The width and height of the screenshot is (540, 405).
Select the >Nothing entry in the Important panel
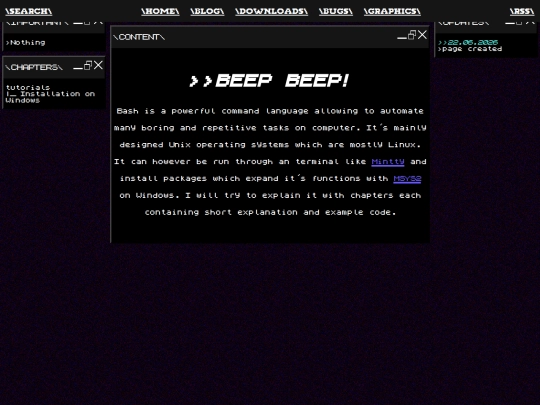click(25, 43)
